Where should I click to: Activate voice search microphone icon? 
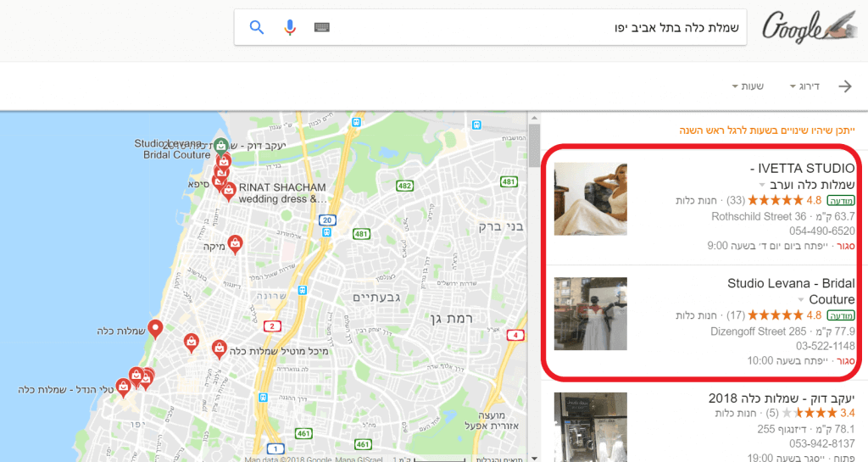click(x=290, y=27)
